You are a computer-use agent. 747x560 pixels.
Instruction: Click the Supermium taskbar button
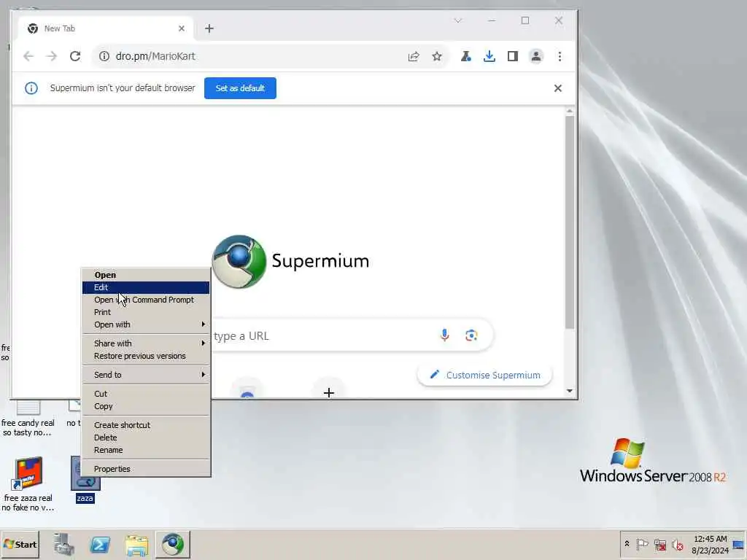click(172, 544)
